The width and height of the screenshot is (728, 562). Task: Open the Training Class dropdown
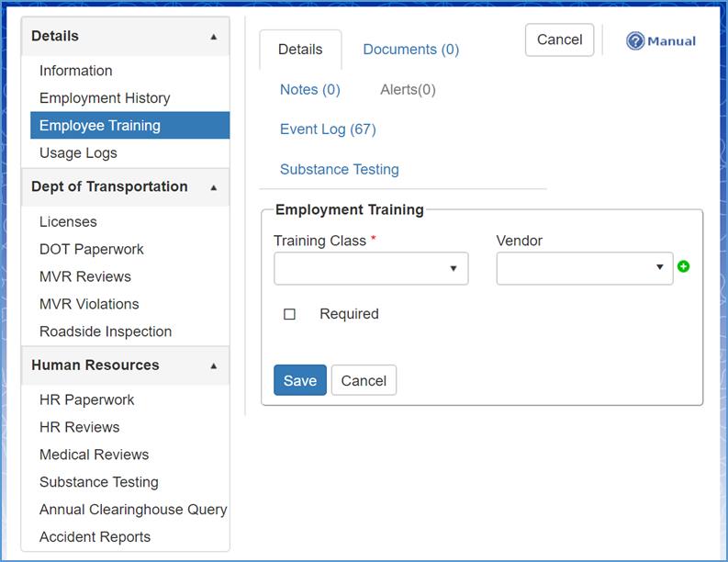[371, 269]
